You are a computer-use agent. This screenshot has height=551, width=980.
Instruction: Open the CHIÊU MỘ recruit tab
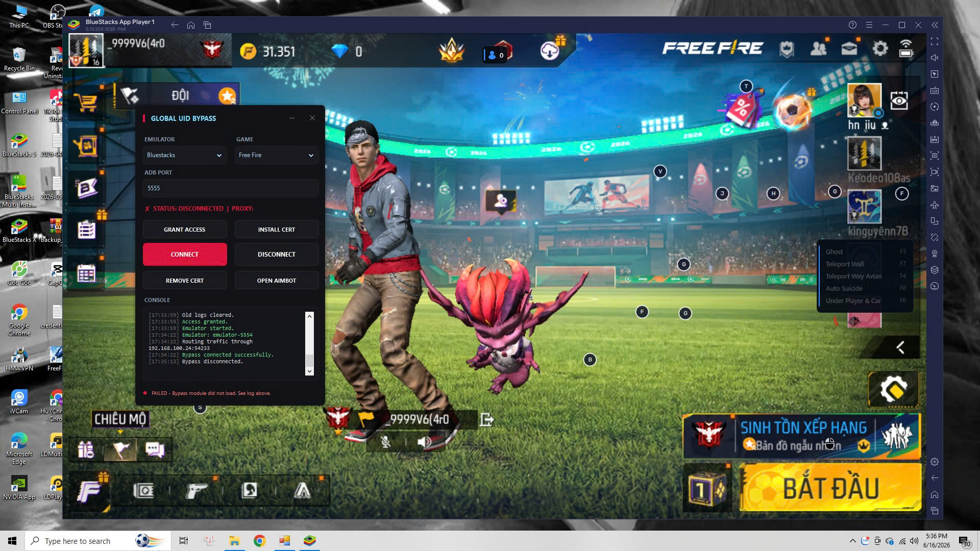[x=120, y=419]
